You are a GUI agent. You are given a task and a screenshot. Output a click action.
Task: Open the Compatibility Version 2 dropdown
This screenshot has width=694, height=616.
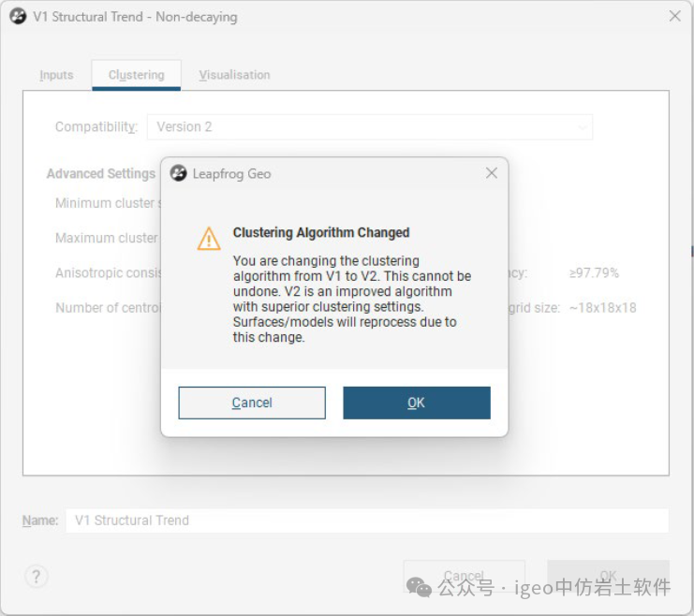(x=370, y=127)
